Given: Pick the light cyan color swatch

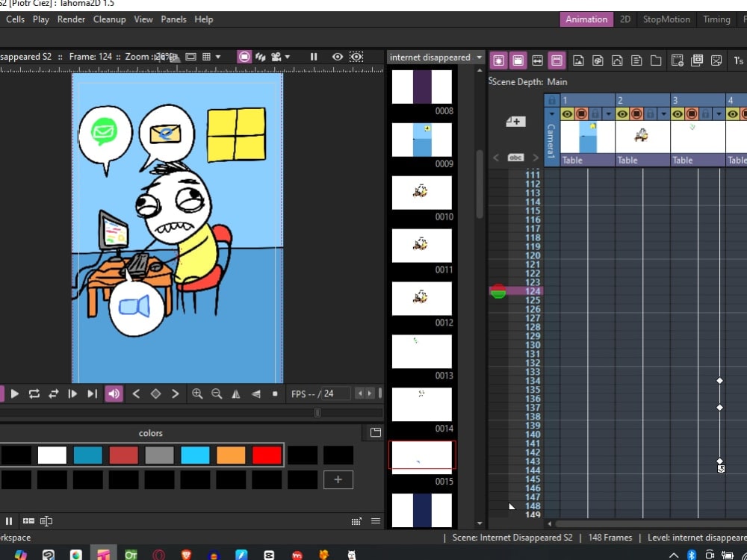Looking at the screenshot, I should [195, 455].
